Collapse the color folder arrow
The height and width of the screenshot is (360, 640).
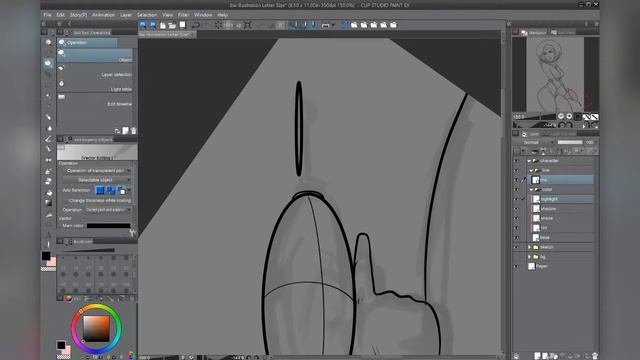[531, 189]
